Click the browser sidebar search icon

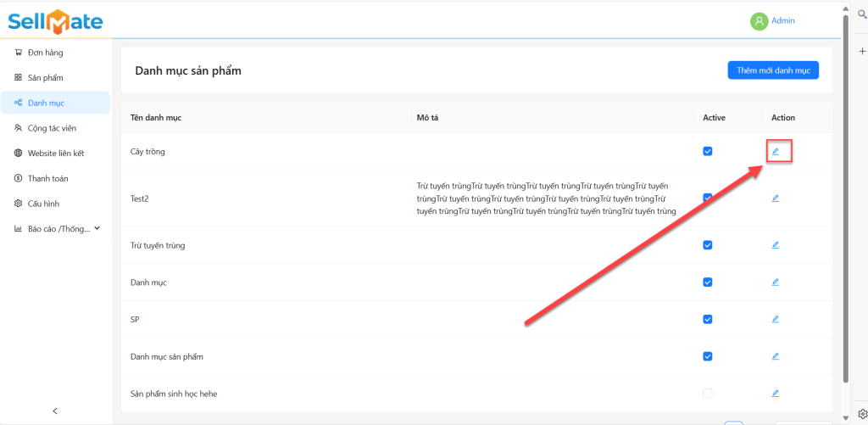pos(862,15)
